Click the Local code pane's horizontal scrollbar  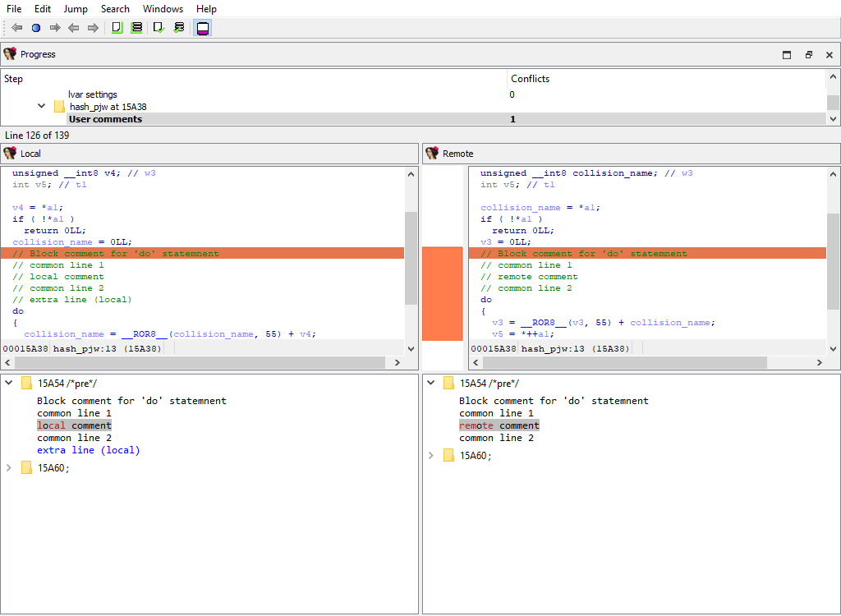[197, 362]
